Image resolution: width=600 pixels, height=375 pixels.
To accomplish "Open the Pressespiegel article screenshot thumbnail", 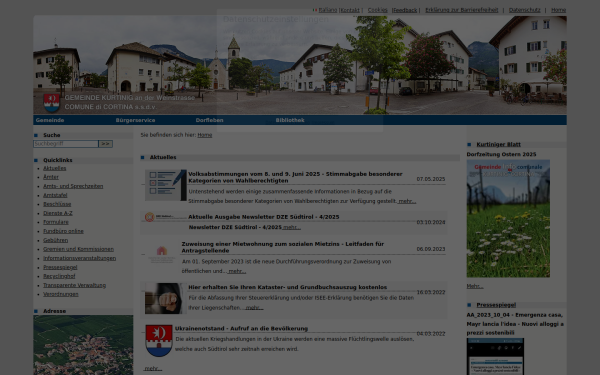I will tap(495, 356).
